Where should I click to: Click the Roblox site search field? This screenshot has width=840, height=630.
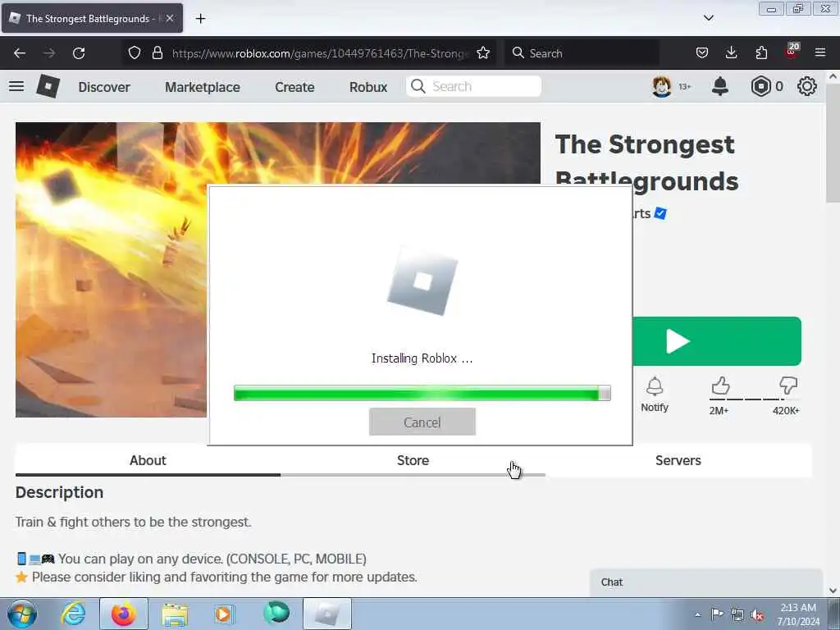(473, 86)
